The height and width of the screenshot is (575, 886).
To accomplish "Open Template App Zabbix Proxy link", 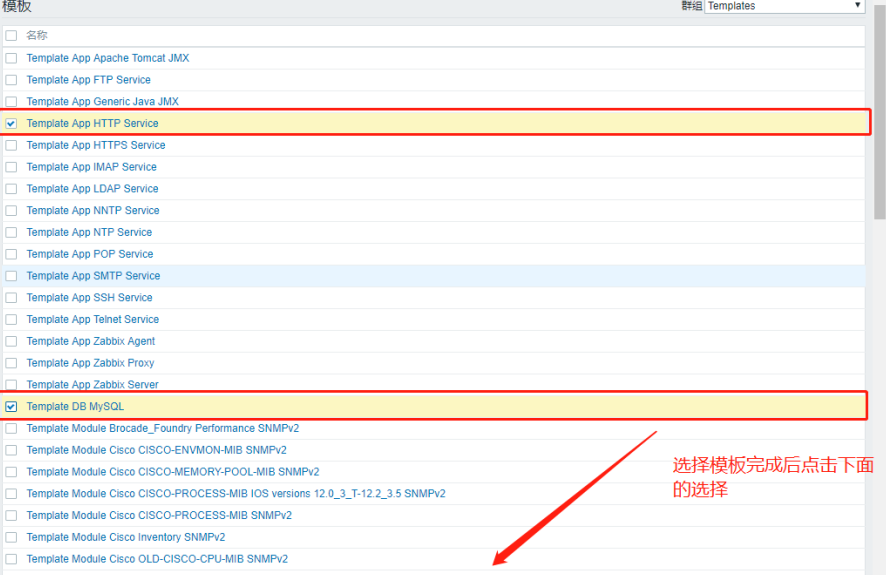I will click(90, 363).
